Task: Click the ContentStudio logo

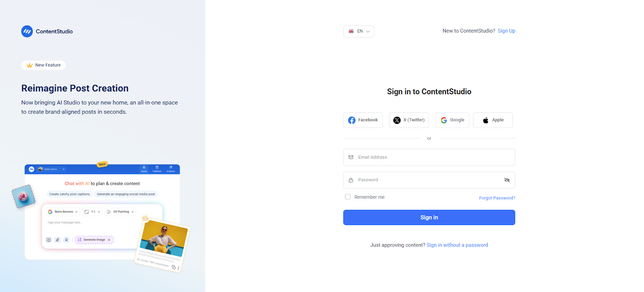Action: click(x=46, y=31)
